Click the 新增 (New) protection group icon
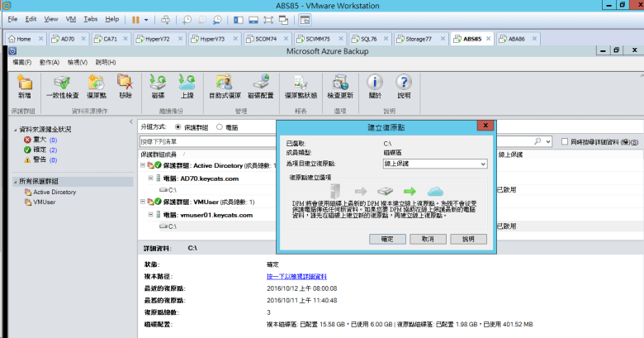 (24, 86)
